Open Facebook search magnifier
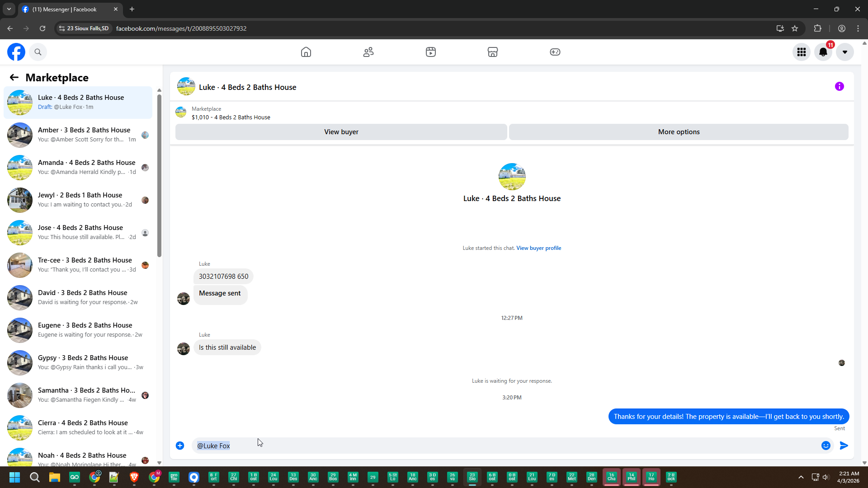Image resolution: width=868 pixels, height=488 pixels. pos(38,52)
